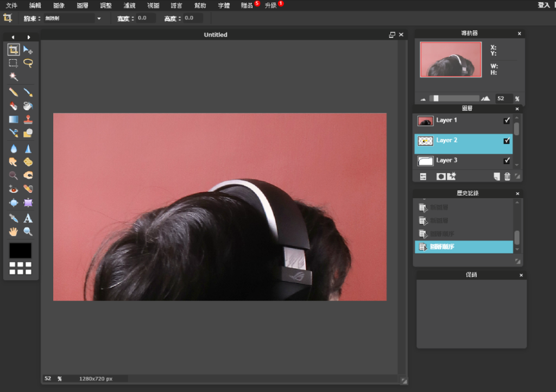Select the Paint Bucket tool
The width and height of the screenshot is (556, 392).
28,106
